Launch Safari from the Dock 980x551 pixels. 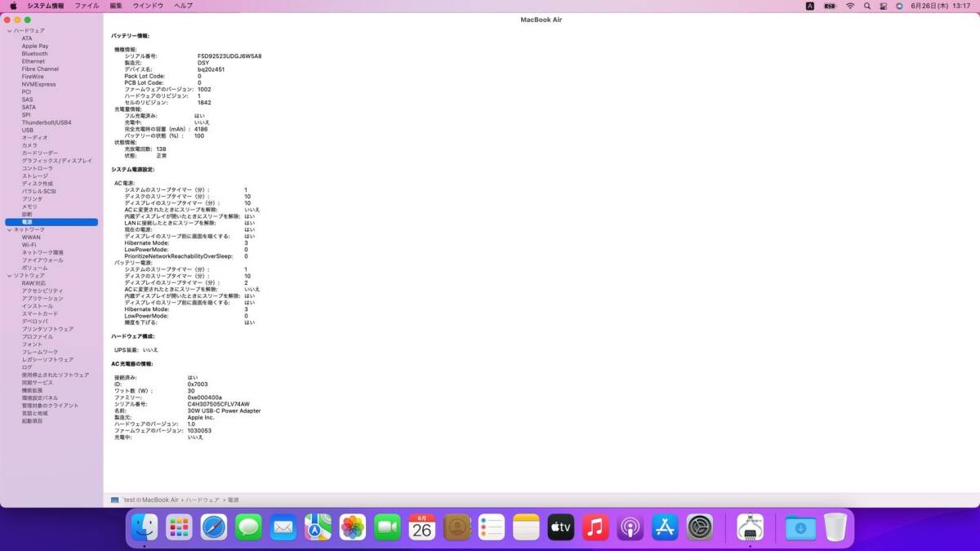click(x=214, y=528)
